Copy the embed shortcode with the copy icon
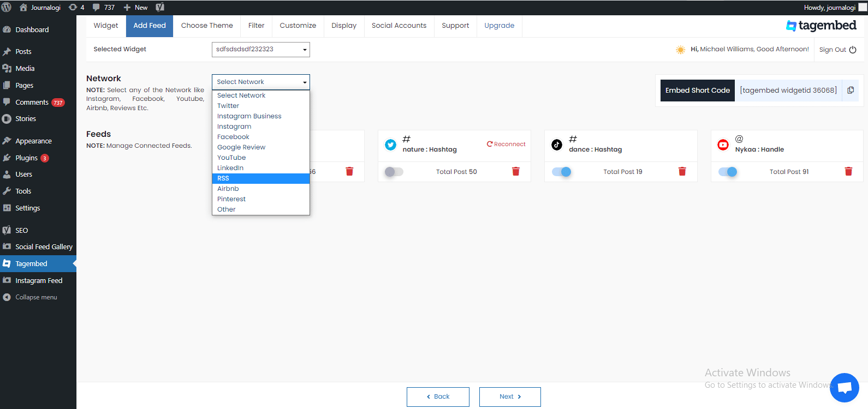The width and height of the screenshot is (868, 409). 851,91
